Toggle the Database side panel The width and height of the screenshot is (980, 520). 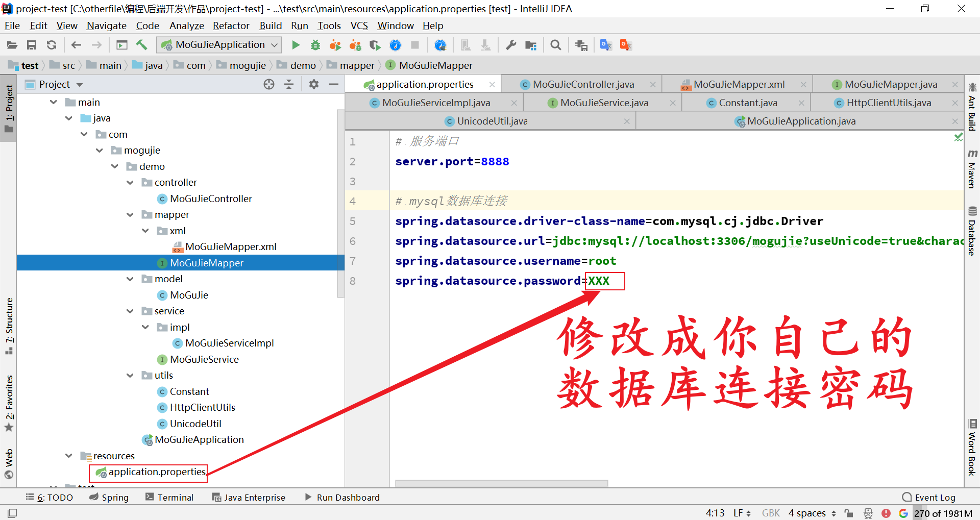pos(972,231)
